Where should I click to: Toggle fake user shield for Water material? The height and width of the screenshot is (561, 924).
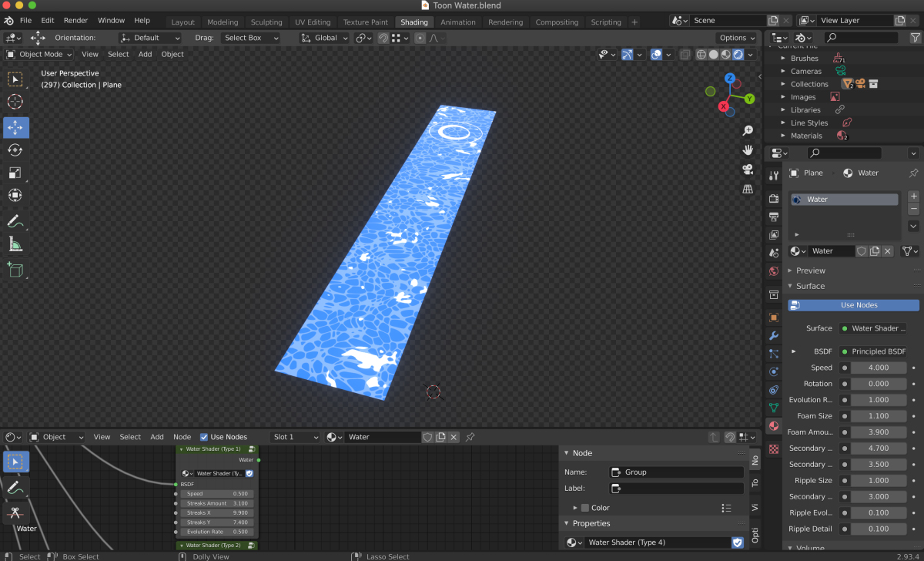coord(862,251)
